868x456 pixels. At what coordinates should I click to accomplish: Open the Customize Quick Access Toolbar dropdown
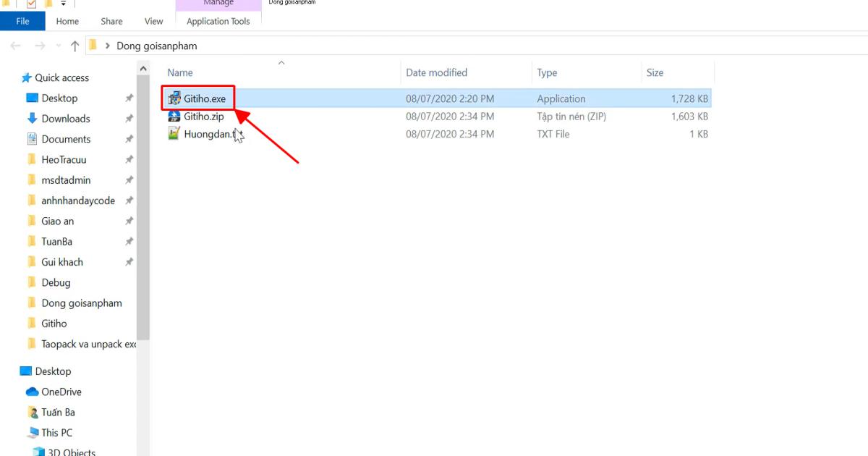pos(64,4)
